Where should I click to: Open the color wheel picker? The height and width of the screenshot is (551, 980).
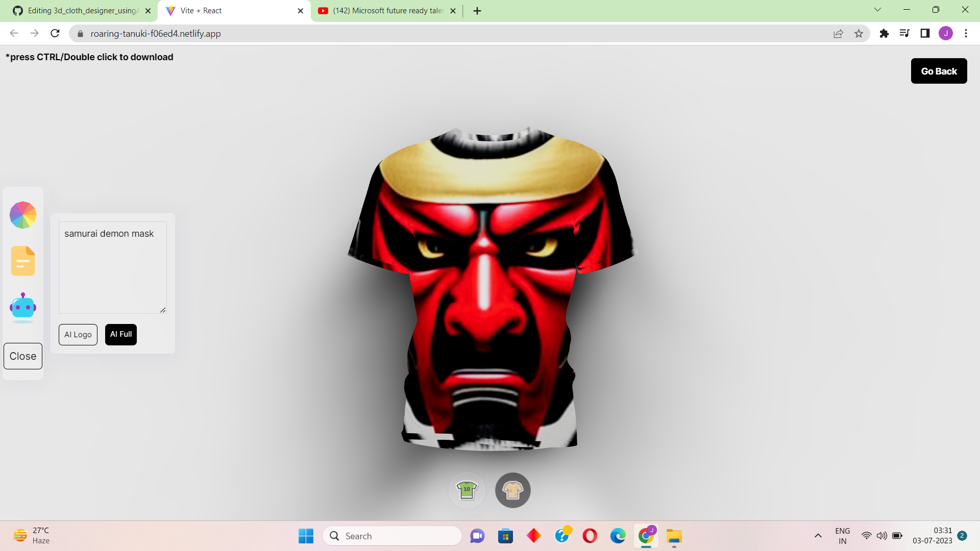coord(22,215)
